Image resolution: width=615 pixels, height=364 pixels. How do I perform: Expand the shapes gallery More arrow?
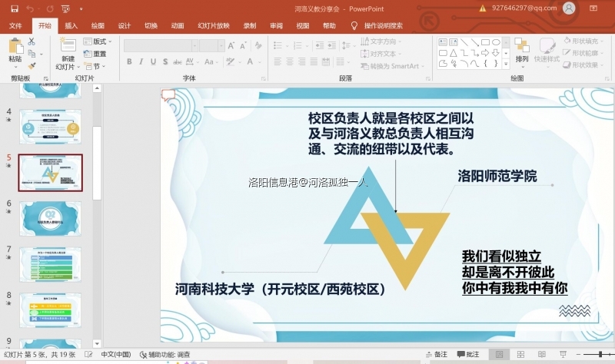(506, 63)
